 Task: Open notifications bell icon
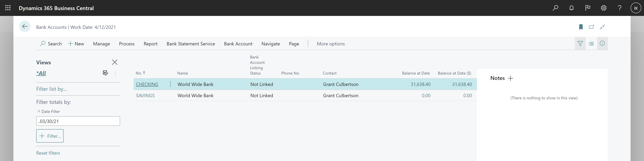pyautogui.click(x=571, y=8)
